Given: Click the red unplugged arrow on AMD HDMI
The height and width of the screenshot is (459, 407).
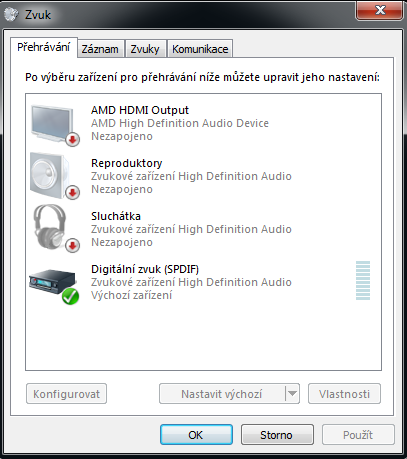Looking at the screenshot, I should 72,139.
